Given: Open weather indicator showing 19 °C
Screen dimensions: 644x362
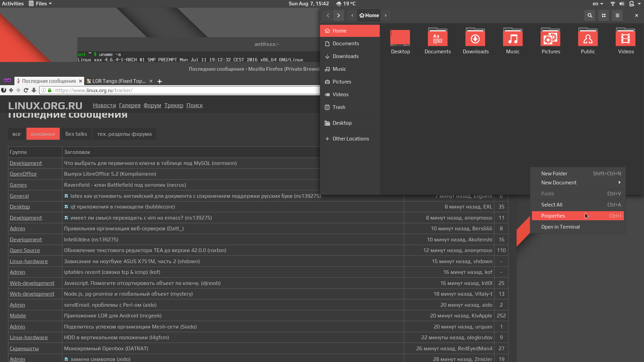Looking at the screenshot, I should click(345, 4).
